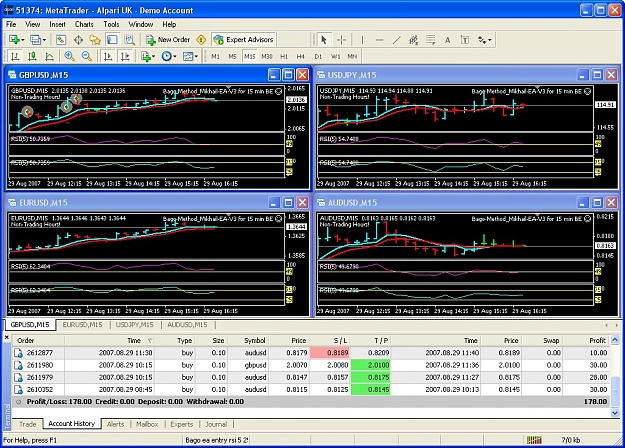The image size is (625, 448).
Task: Click scroll up arrow in Account History
Action: [615, 340]
